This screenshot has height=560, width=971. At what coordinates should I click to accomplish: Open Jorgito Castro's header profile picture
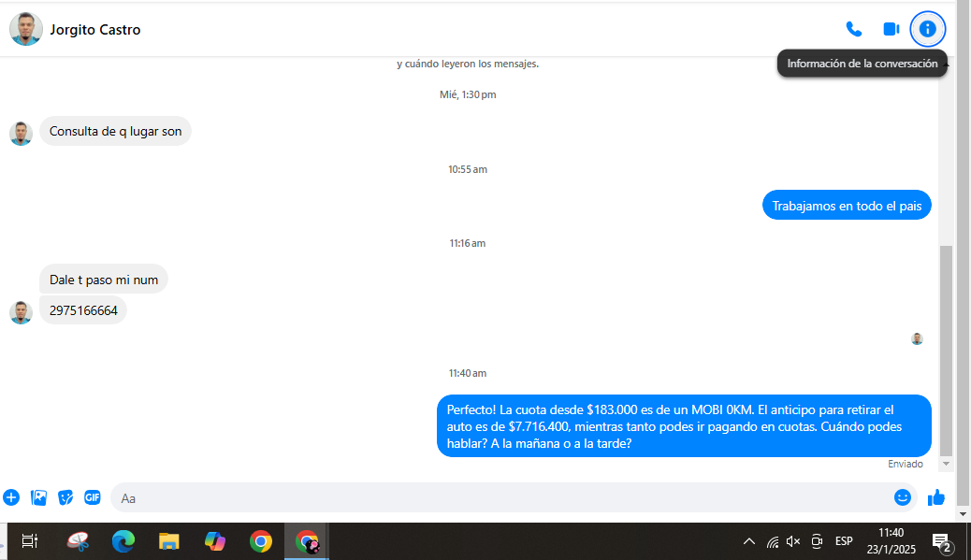tap(26, 29)
